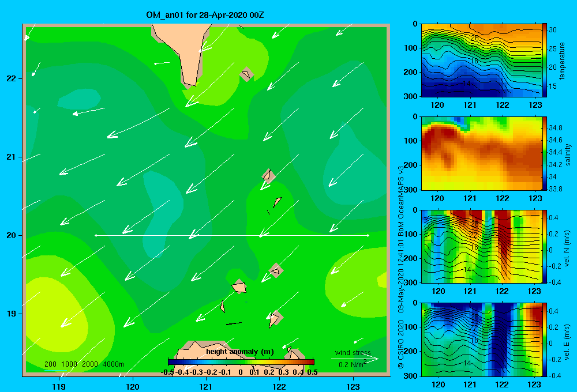This screenshot has height=392, width=577.
Task: Click the "300" depth label on the temperature plot
Action: pyautogui.click(x=411, y=96)
